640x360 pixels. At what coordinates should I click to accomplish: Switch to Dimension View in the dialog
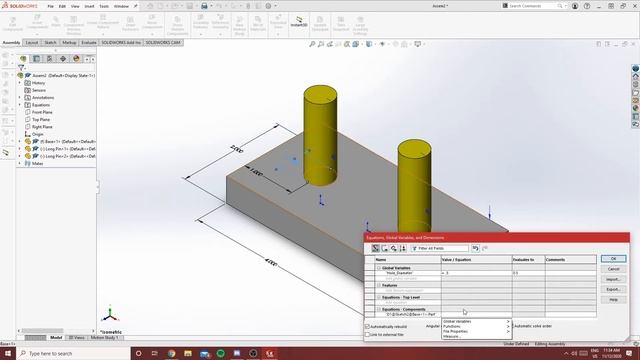(393, 248)
